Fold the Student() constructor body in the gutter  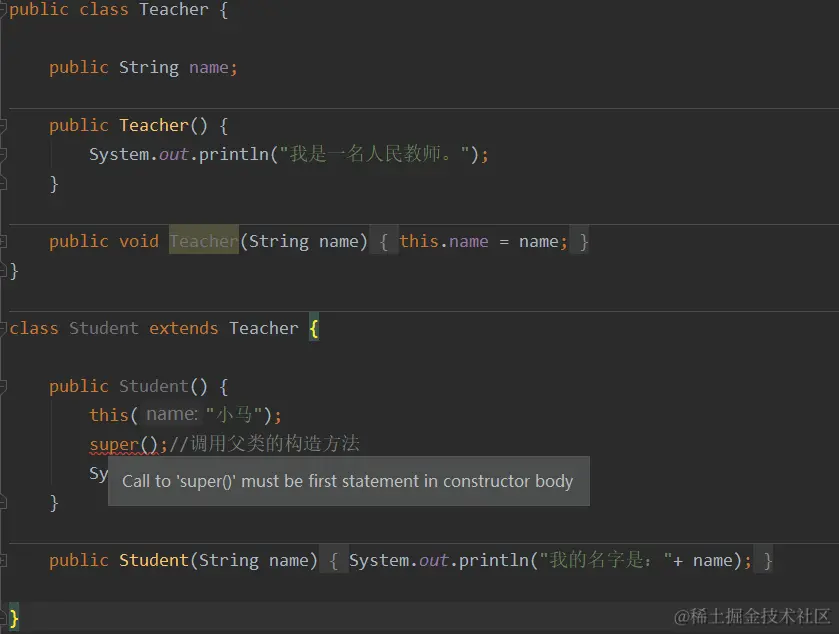click(x=4, y=386)
